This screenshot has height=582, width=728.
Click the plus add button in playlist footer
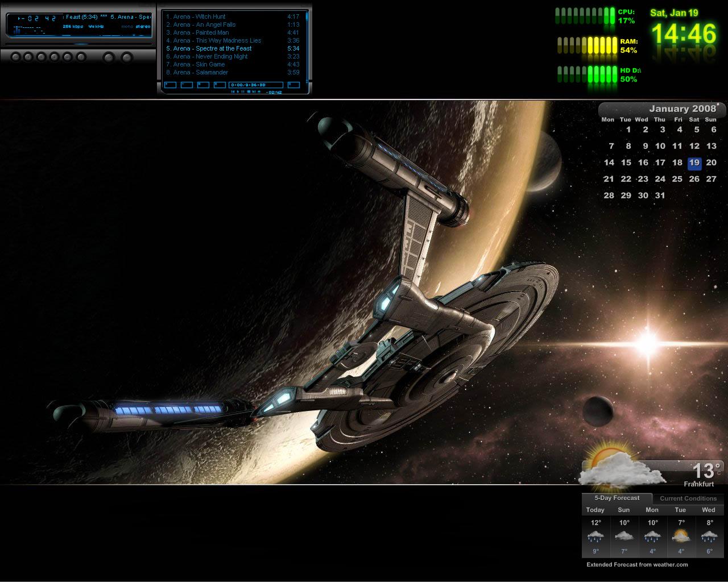tap(170, 85)
